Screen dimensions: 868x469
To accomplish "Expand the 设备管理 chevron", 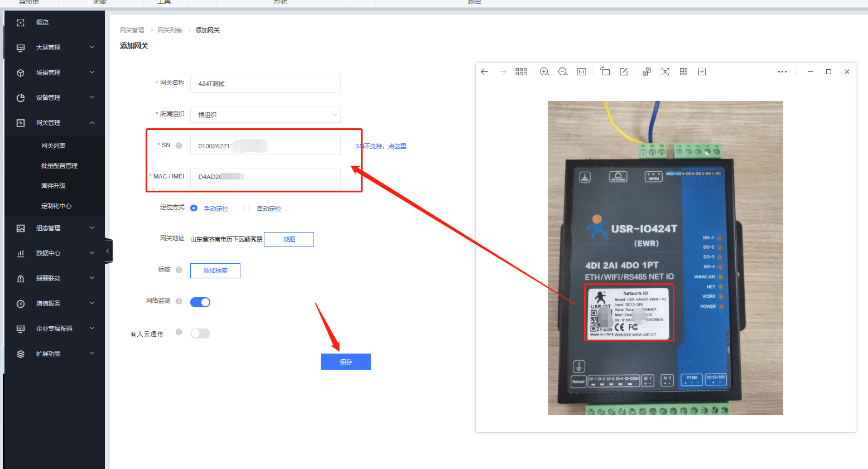I will [x=92, y=98].
